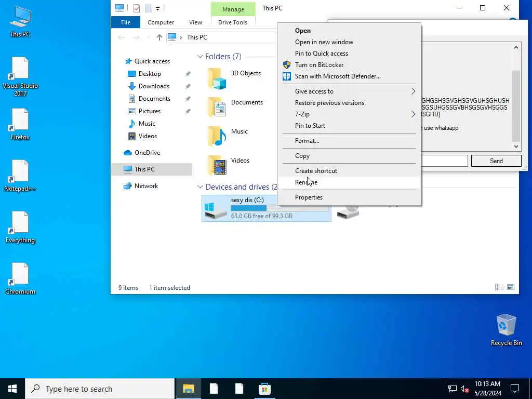Select the sexy dis (C:) drive icon

(216, 210)
